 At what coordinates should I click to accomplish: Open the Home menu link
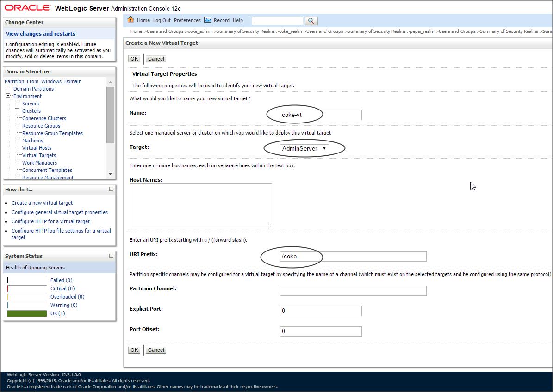coord(143,20)
